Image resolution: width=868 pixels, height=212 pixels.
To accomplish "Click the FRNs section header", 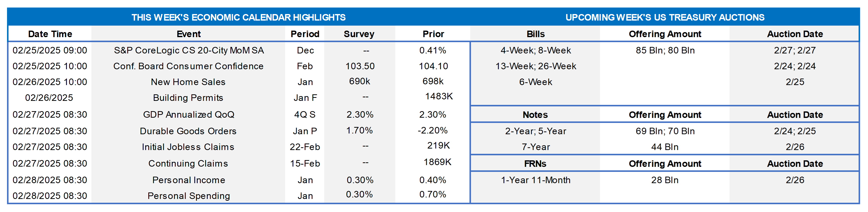I will tap(535, 164).
